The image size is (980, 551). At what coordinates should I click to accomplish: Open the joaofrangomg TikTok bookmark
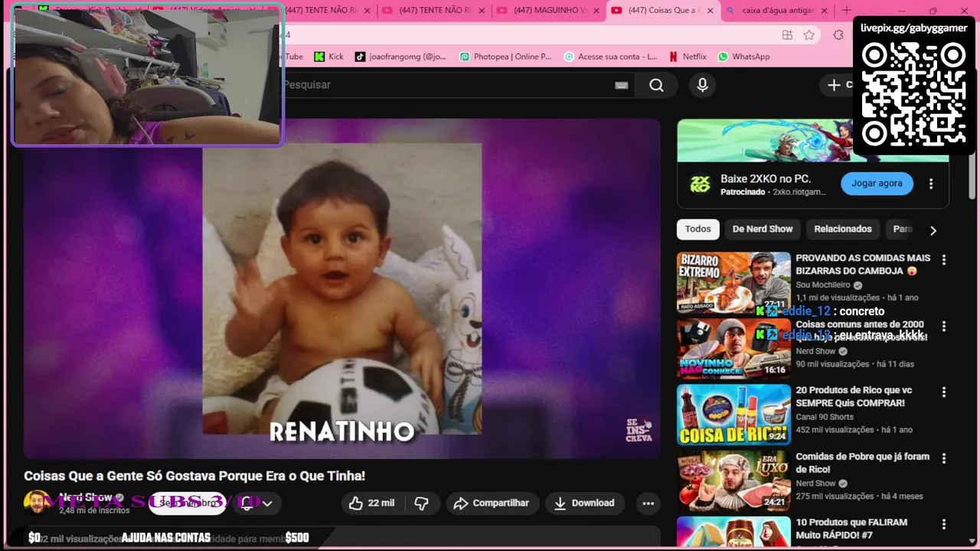point(400,57)
